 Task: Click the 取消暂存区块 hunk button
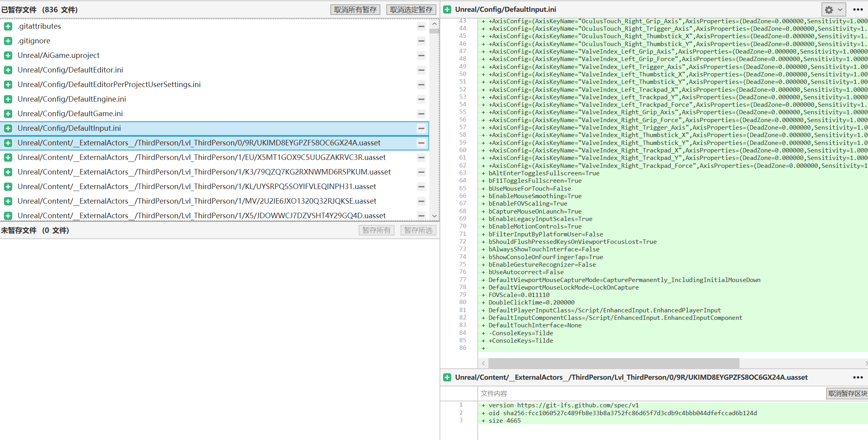[847, 394]
